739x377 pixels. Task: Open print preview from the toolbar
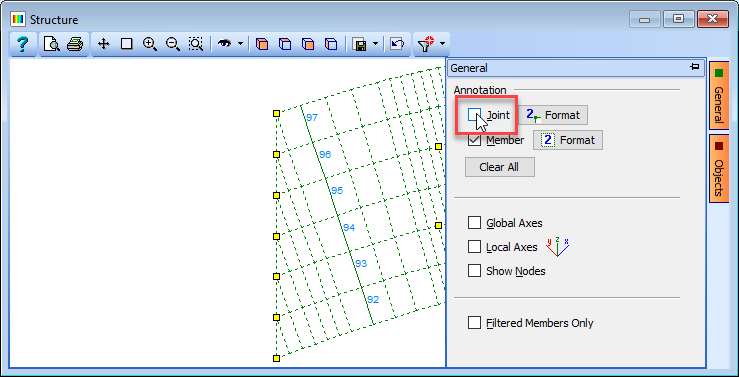point(51,44)
